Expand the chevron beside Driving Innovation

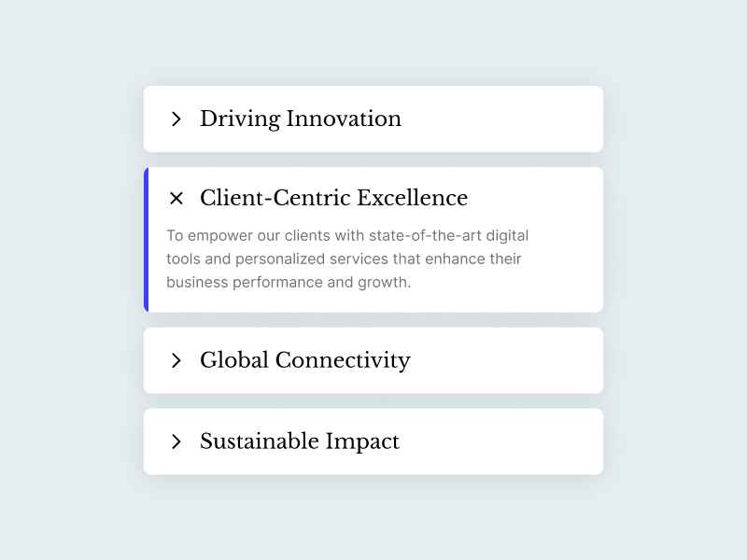click(x=176, y=119)
